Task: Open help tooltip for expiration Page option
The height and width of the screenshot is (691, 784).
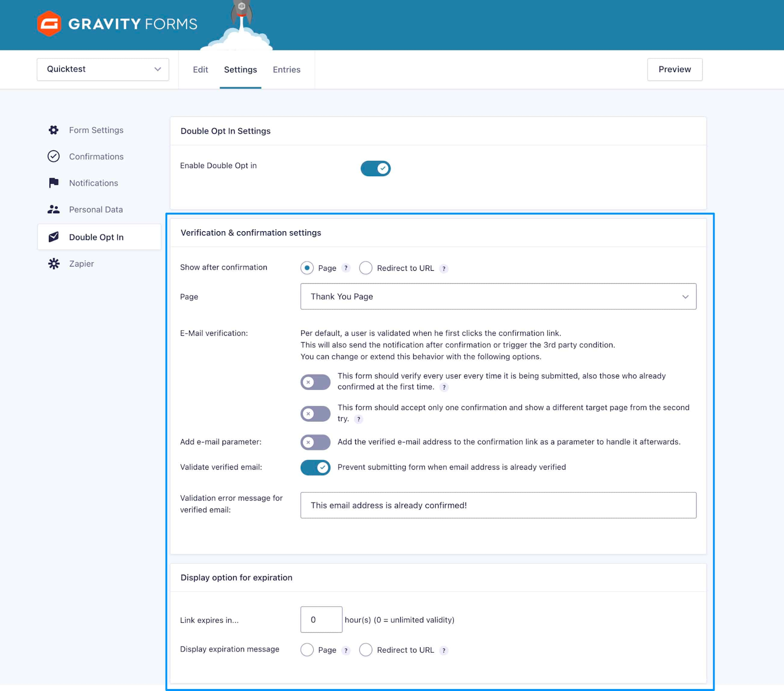Action: 346,650
